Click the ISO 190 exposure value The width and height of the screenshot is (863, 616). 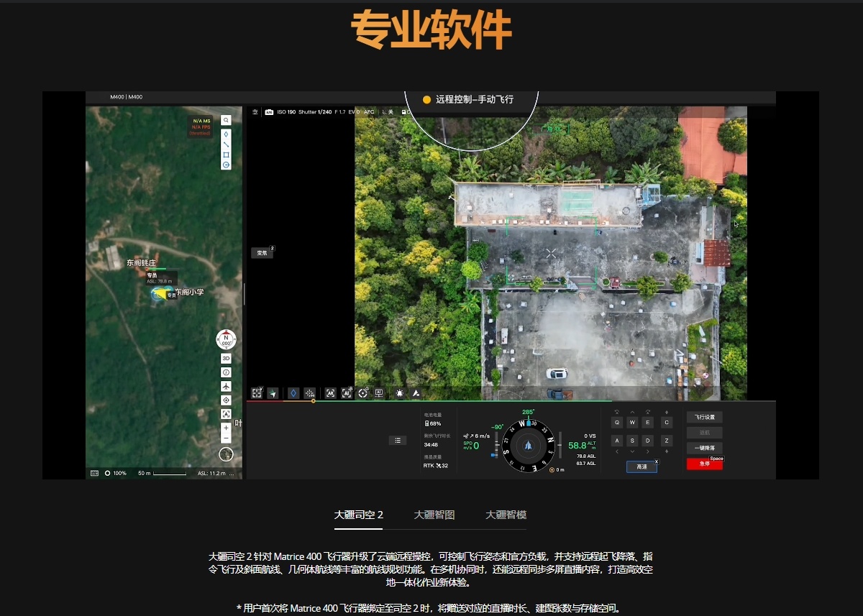coord(286,111)
